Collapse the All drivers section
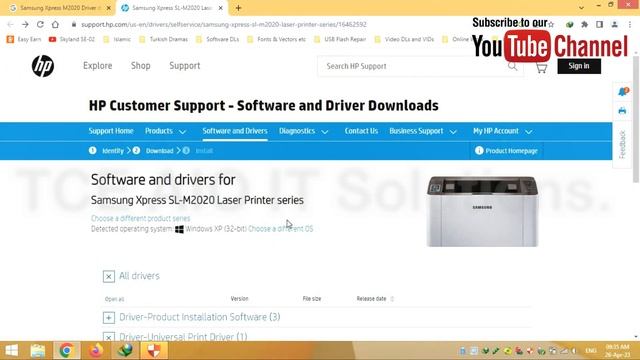The height and width of the screenshot is (360, 640). 109,276
